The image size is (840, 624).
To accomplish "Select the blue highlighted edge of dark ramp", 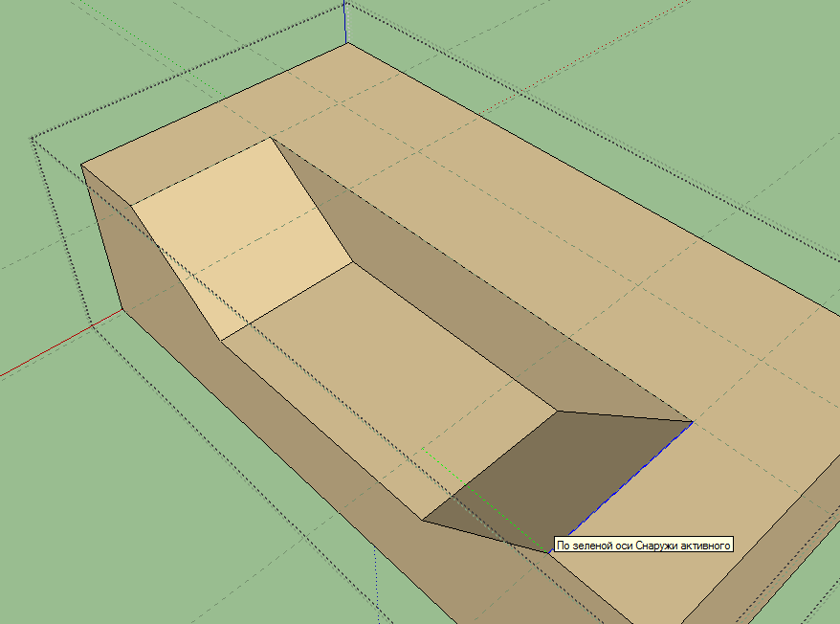I will pyautogui.click(x=622, y=485).
